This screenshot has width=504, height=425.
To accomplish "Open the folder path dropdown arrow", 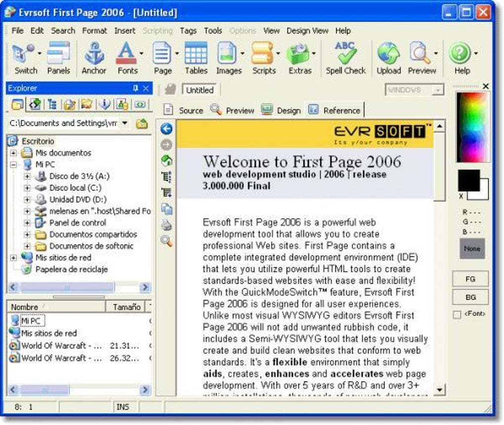I will pos(125,123).
